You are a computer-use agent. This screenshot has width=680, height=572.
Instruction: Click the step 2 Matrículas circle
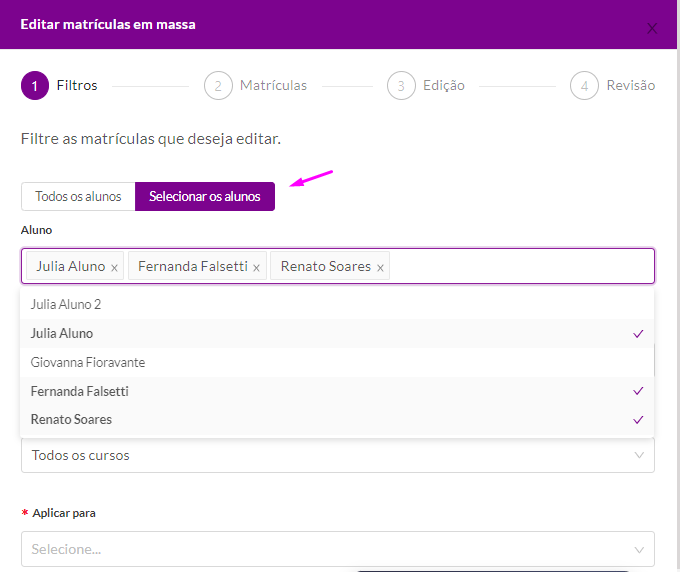[217, 86]
